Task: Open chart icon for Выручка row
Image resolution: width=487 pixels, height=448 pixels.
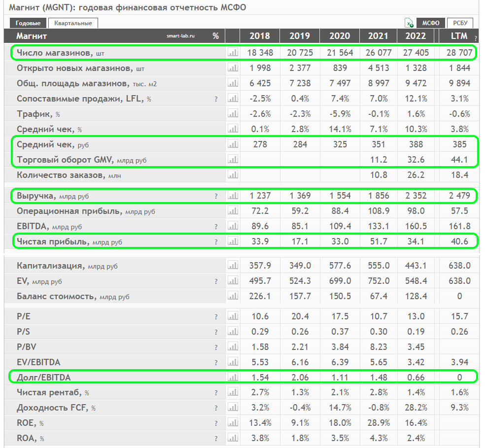Action: click(x=233, y=195)
